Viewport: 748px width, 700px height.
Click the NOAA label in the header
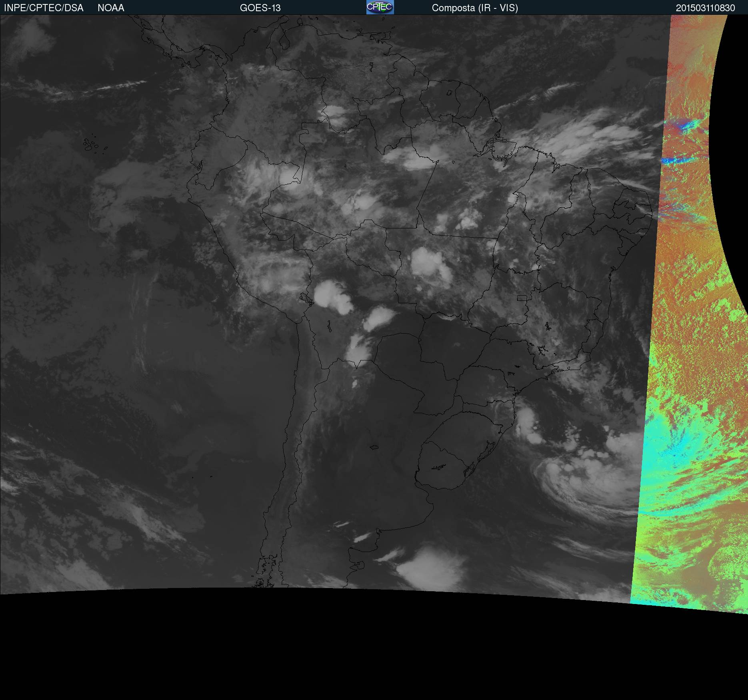[x=111, y=8]
